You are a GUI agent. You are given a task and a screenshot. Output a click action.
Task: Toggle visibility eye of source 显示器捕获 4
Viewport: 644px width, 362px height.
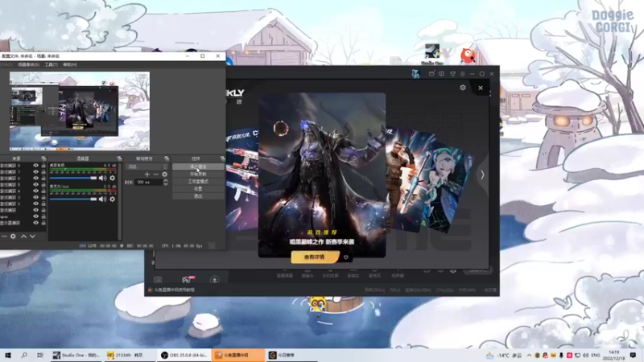35,191
